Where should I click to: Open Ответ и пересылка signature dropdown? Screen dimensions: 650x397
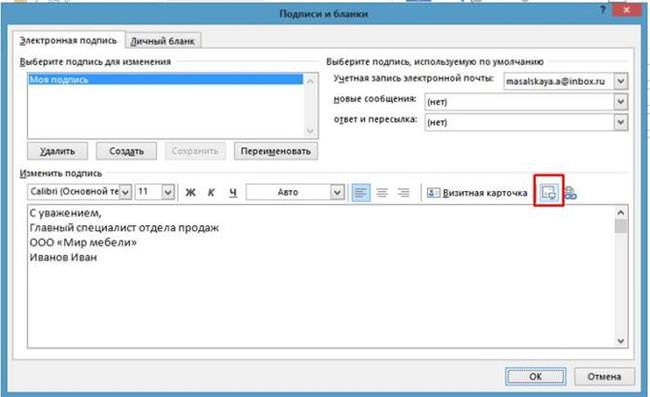click(621, 122)
